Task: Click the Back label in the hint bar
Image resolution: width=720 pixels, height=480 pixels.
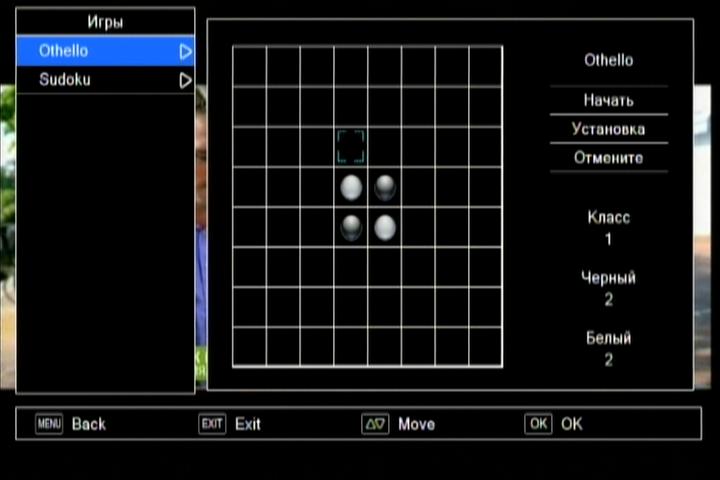Action: click(89, 424)
